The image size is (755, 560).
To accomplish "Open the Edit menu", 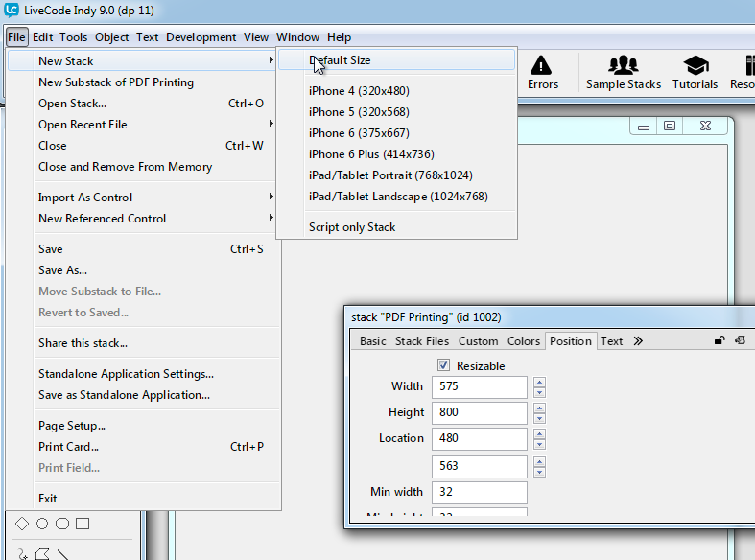I will pyautogui.click(x=42, y=37).
